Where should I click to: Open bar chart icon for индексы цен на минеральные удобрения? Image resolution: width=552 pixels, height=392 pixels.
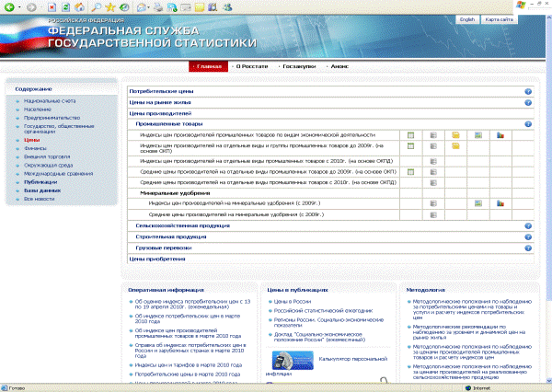500,203
